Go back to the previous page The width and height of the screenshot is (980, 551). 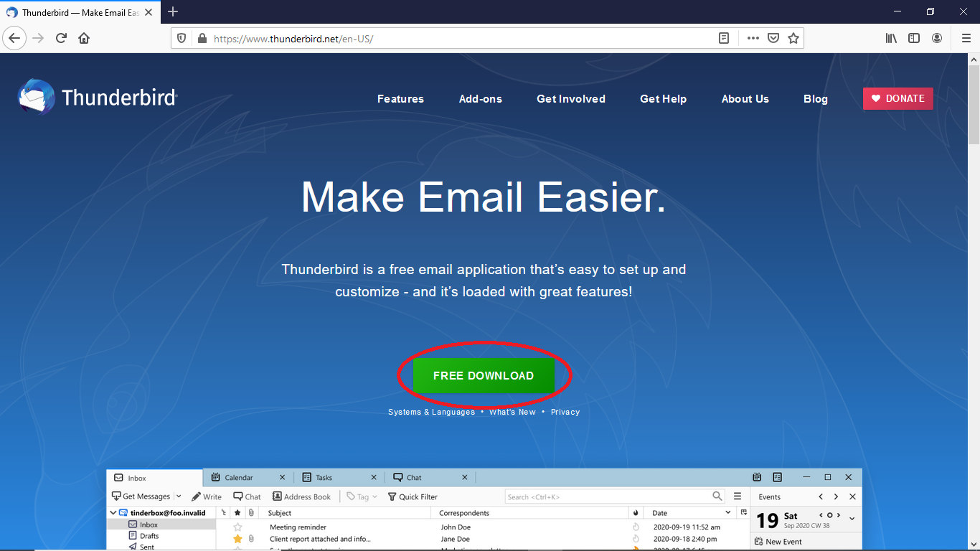click(x=14, y=38)
